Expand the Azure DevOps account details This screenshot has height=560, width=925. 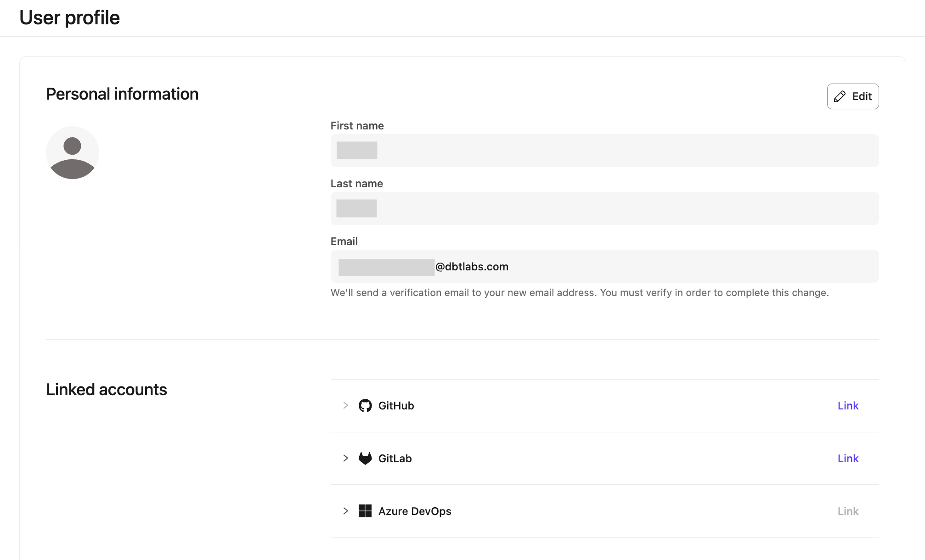(345, 511)
